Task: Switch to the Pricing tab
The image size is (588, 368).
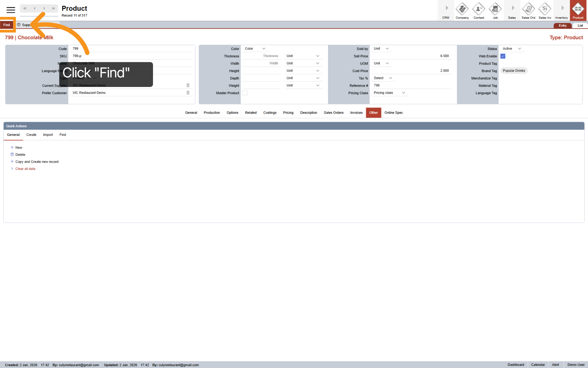Action: pos(288,113)
